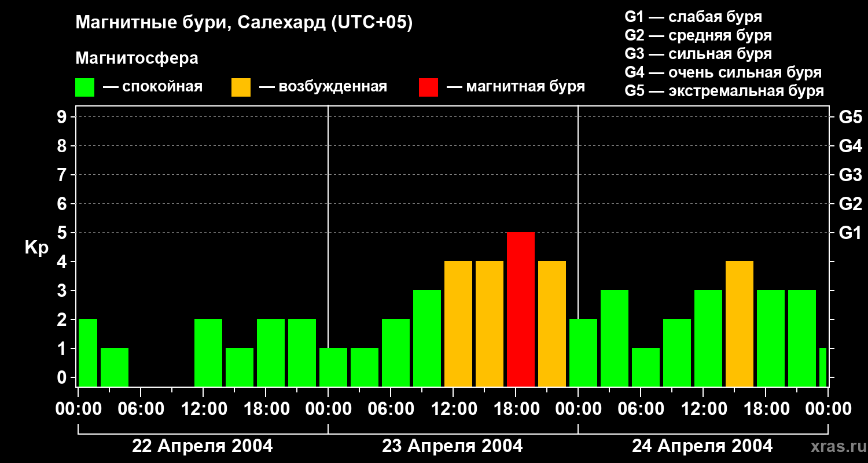The width and height of the screenshot is (868, 463).
Task: Click the 23 April 09:00 green Kp 3 bar
Action: click(427, 339)
